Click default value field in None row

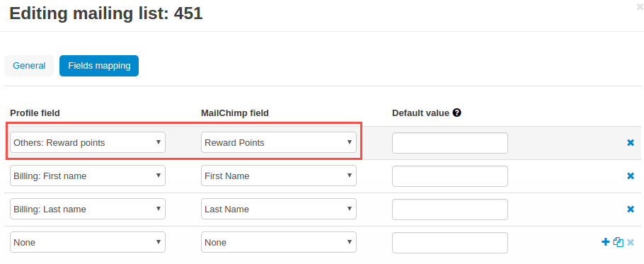click(x=449, y=243)
